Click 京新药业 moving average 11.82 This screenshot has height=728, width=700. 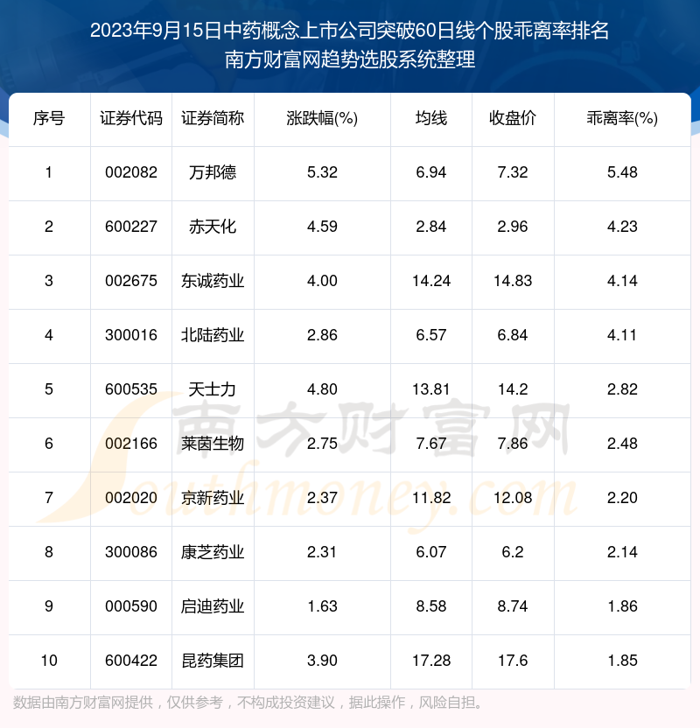pyautogui.click(x=431, y=498)
